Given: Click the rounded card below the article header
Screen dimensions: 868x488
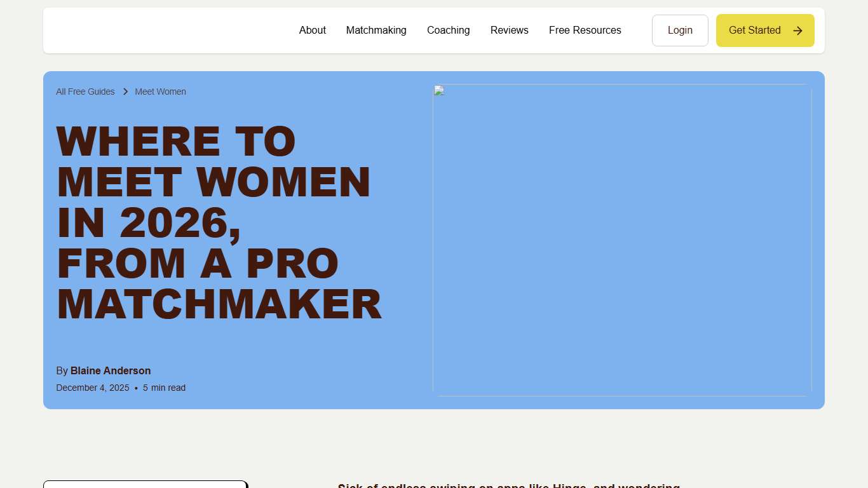Looking at the screenshot, I should [145, 485].
